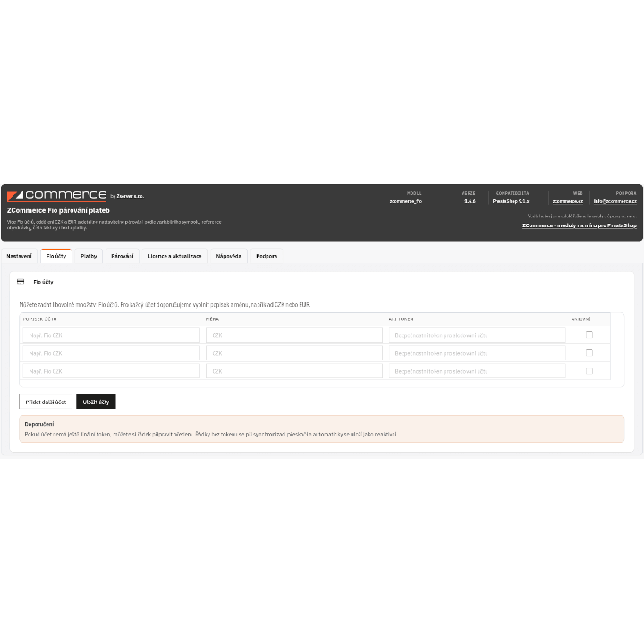Open the Podpora tab

pos(267,256)
